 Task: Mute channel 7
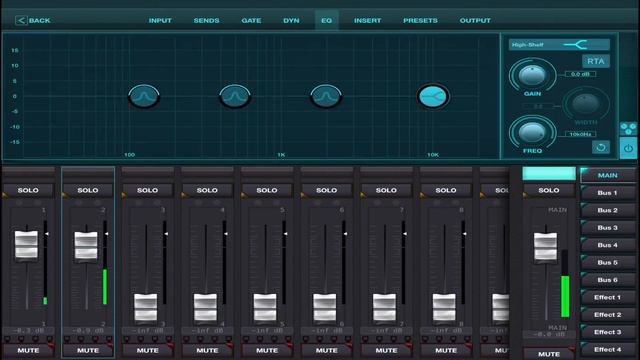386,351
